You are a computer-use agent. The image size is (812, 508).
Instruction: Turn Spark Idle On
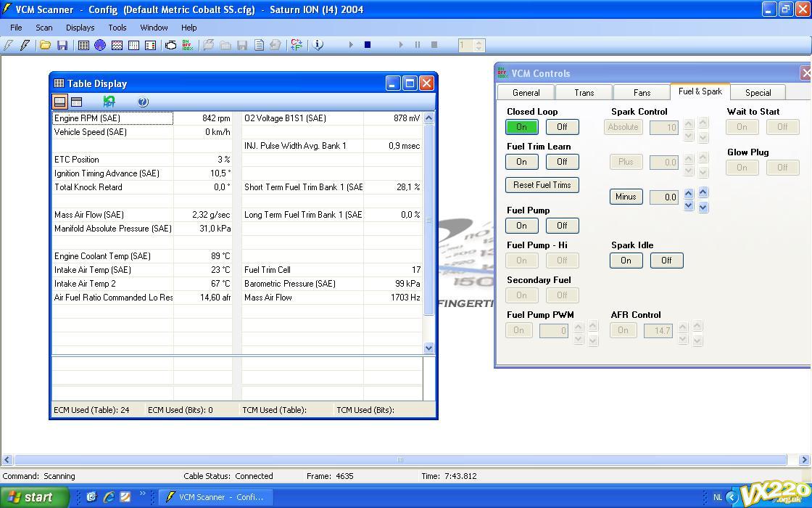point(626,261)
